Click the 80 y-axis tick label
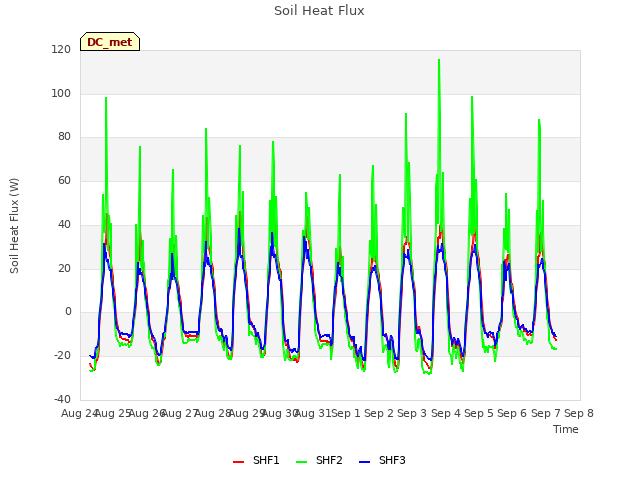This screenshot has height=480, width=640. pyautogui.click(x=64, y=137)
